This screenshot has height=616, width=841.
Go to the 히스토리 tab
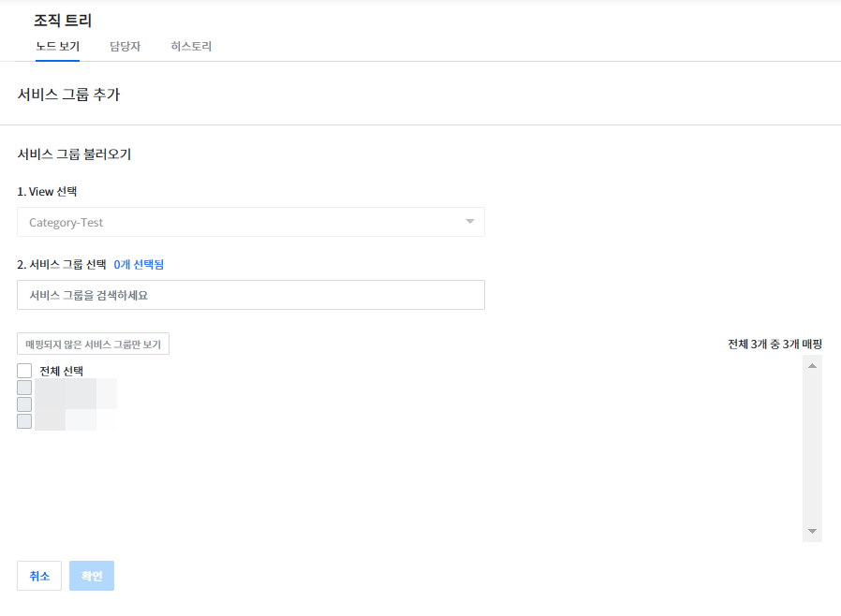pos(191,46)
